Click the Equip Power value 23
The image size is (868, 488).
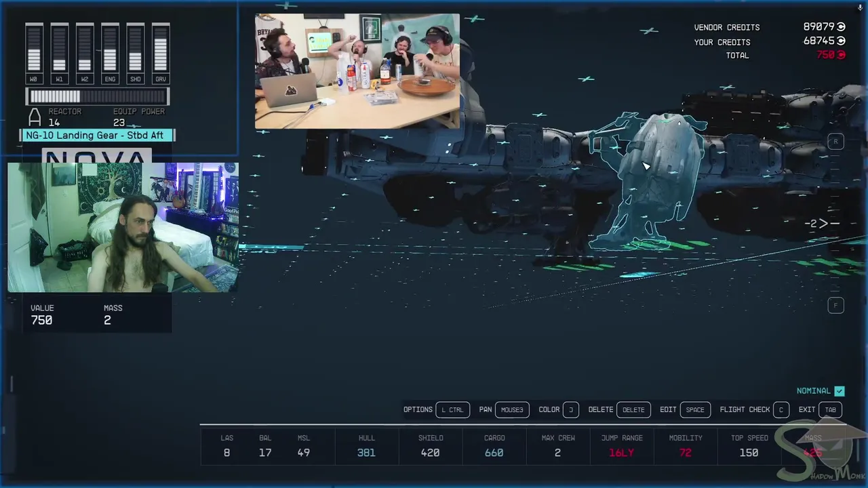(119, 123)
